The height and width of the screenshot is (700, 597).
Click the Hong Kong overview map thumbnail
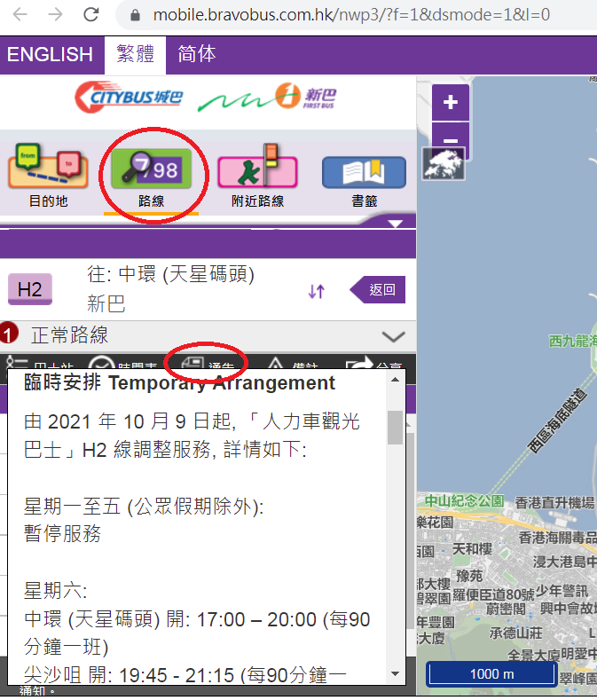(444, 163)
